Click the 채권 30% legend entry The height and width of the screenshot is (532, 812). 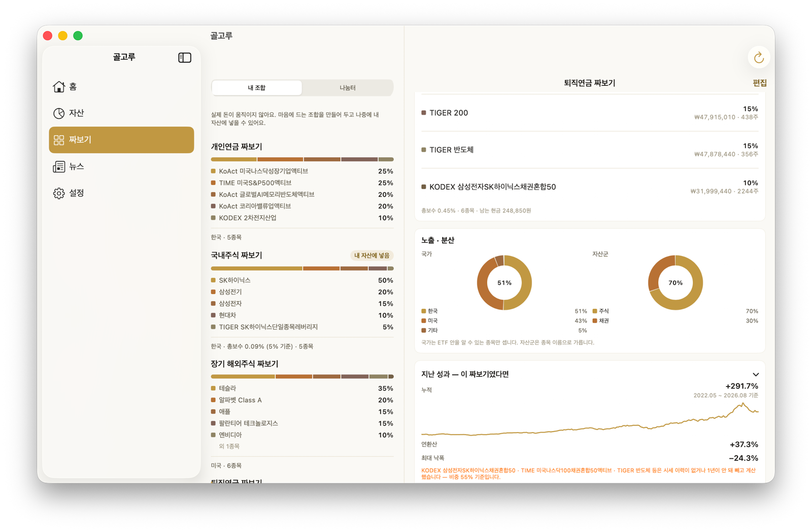675,321
